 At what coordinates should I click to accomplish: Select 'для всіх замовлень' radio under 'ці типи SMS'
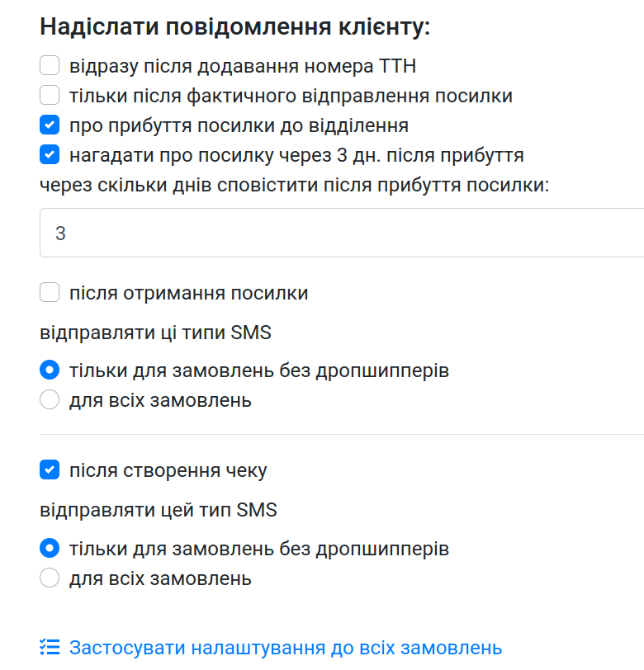click(x=50, y=401)
